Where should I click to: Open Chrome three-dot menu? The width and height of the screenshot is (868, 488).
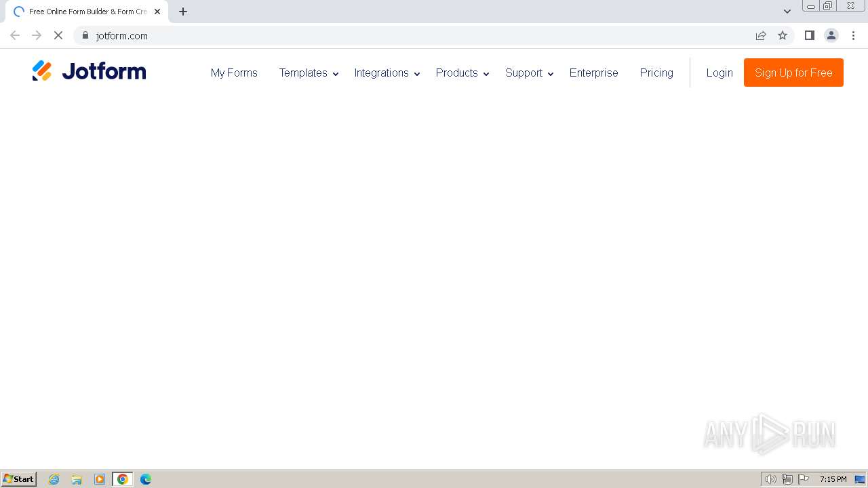pos(853,35)
